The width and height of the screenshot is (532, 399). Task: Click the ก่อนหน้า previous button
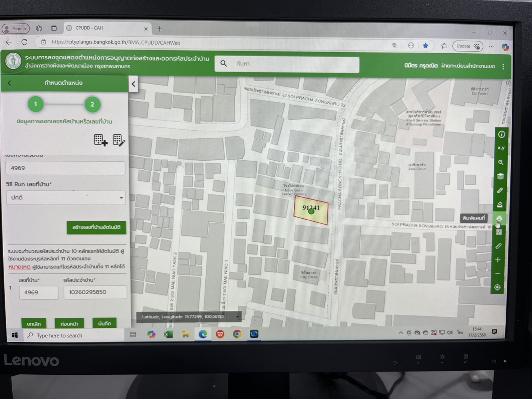(x=69, y=323)
